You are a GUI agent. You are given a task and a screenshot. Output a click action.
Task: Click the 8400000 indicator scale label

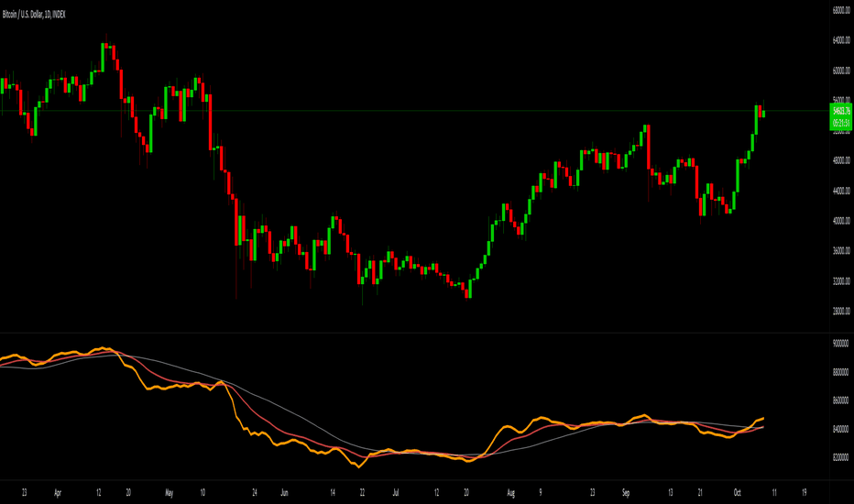point(841,429)
